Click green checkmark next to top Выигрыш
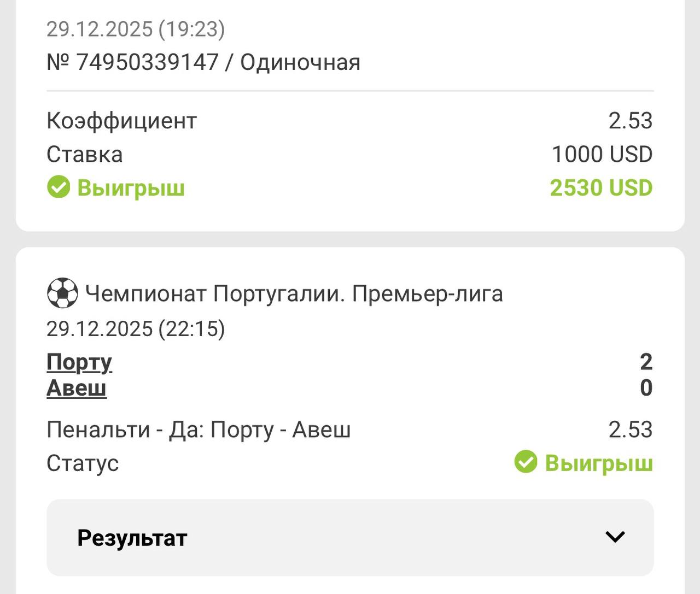The width and height of the screenshot is (700, 594). pyautogui.click(x=59, y=187)
